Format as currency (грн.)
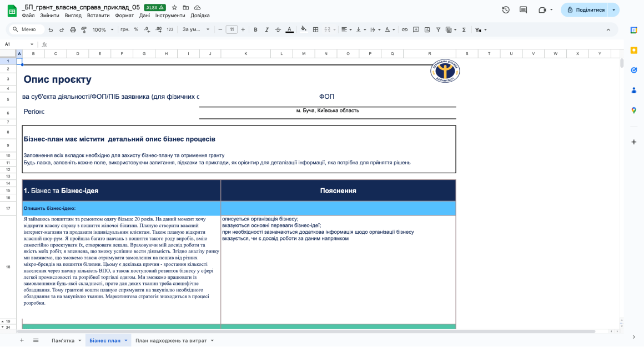The width and height of the screenshot is (644, 347). 125,29
